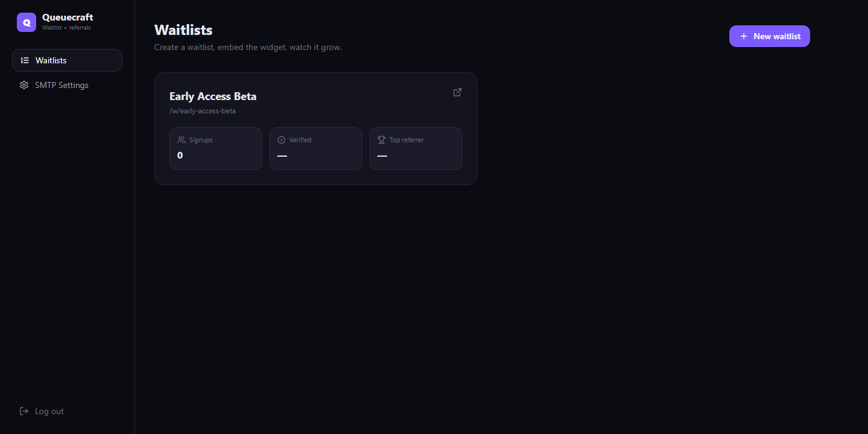
Task: Click the 'Create a waitlist, embed the widget' subtitle
Action: (248, 47)
